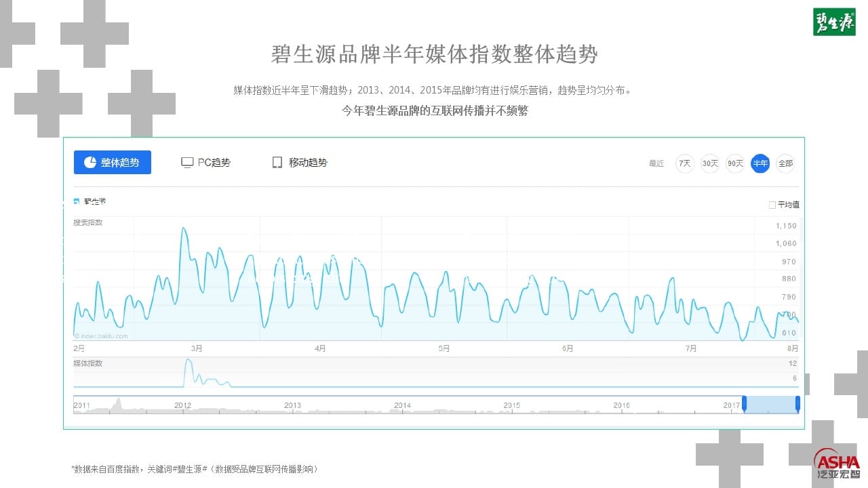
Task: Click the highest search index peak
Action: pyautogui.click(x=183, y=229)
